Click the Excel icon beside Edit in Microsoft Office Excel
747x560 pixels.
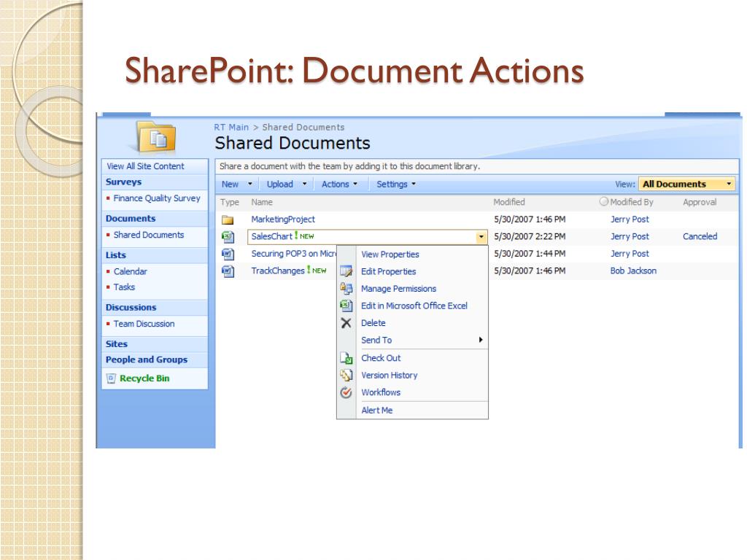pyautogui.click(x=346, y=306)
